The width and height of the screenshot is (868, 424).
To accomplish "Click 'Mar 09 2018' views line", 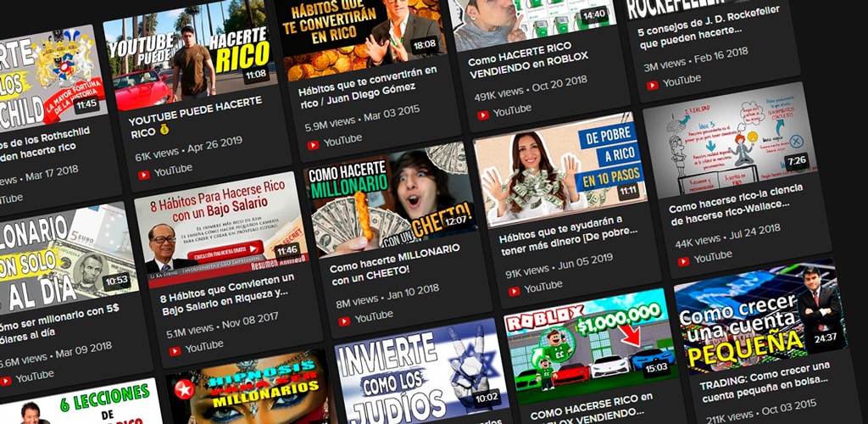I will coord(55,354).
